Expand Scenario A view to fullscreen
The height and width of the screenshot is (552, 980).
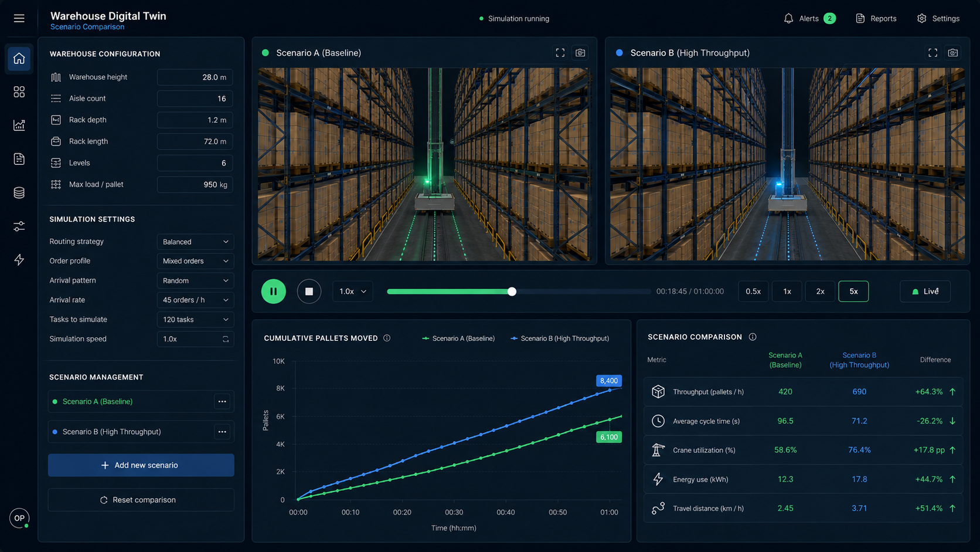click(x=560, y=53)
